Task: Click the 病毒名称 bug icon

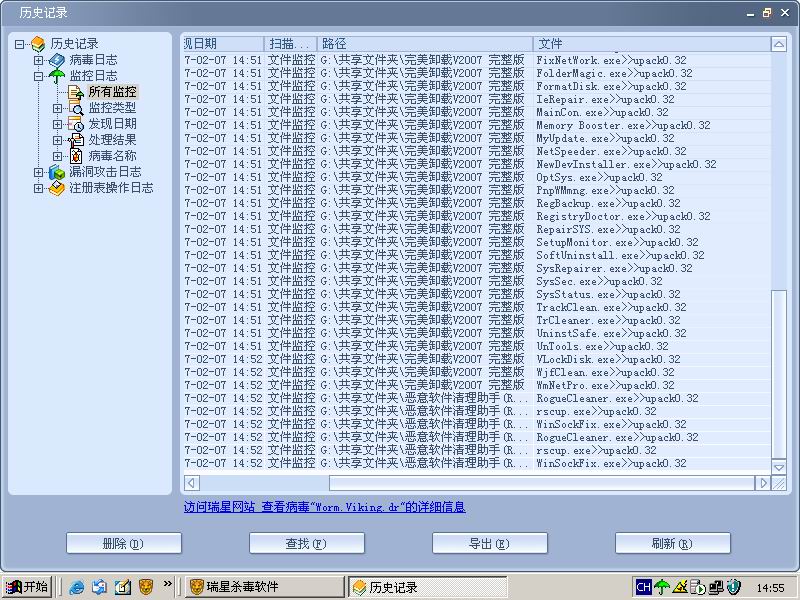Action: [x=76, y=156]
